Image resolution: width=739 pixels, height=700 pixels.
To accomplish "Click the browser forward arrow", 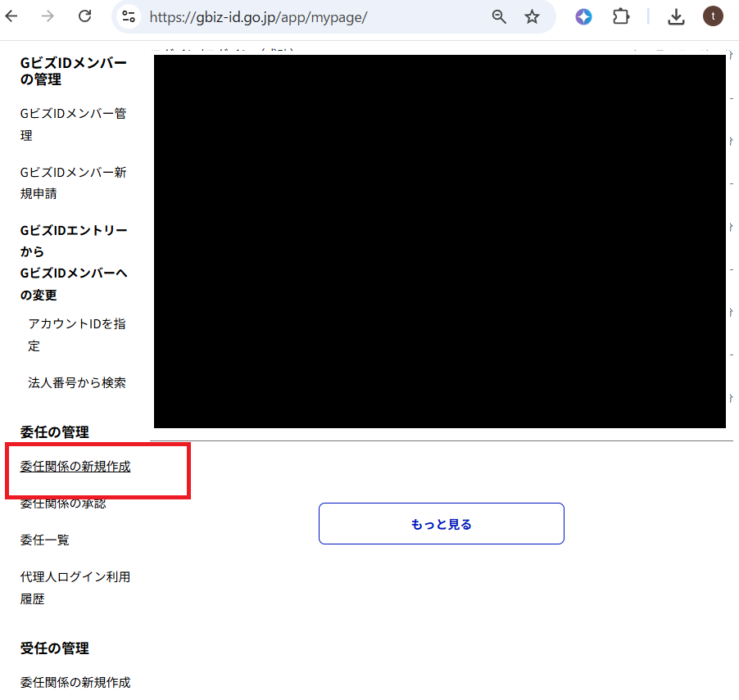I will click(48, 16).
